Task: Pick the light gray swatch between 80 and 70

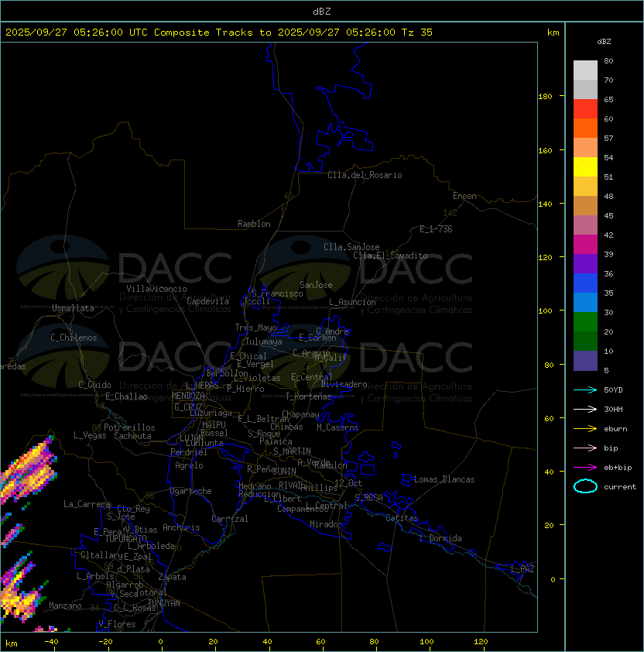Action: click(585, 70)
